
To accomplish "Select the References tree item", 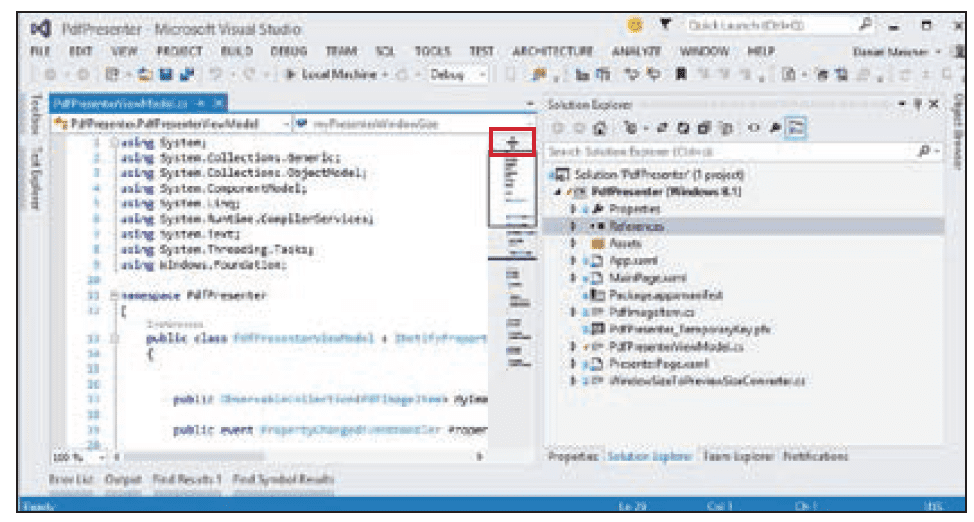I will (636, 226).
